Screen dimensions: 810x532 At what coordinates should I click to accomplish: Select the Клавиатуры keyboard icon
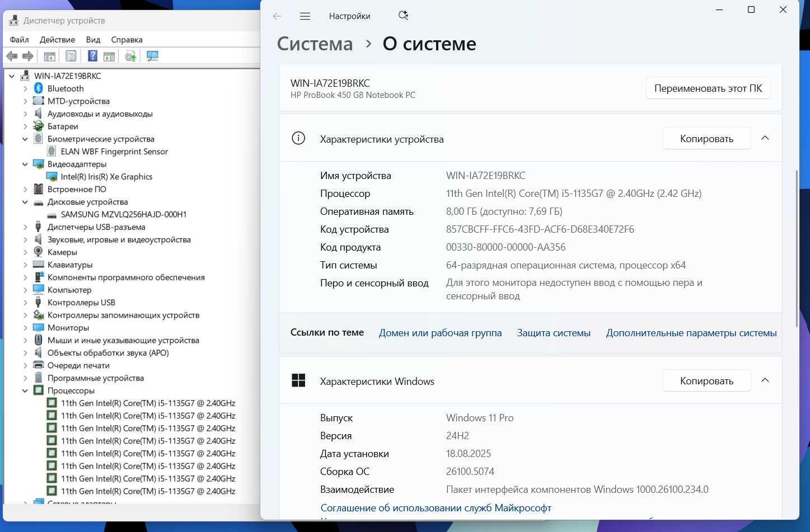[39, 265]
